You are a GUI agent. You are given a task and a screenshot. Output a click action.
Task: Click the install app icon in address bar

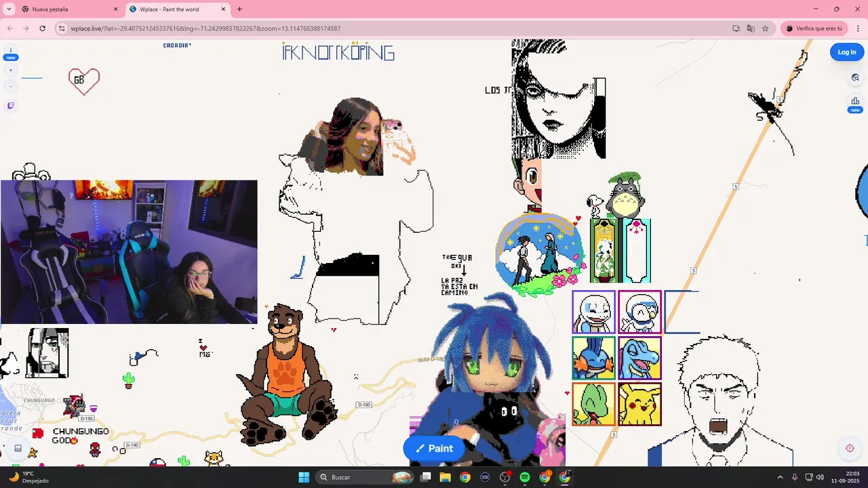coord(736,28)
